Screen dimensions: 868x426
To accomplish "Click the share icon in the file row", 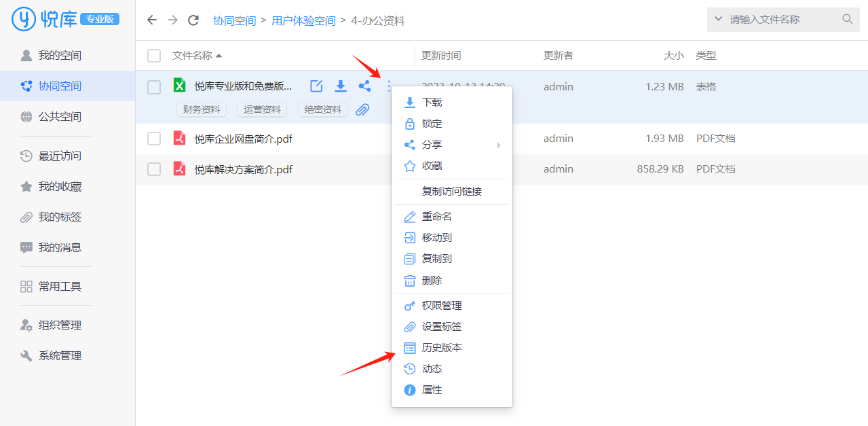I will tap(365, 86).
